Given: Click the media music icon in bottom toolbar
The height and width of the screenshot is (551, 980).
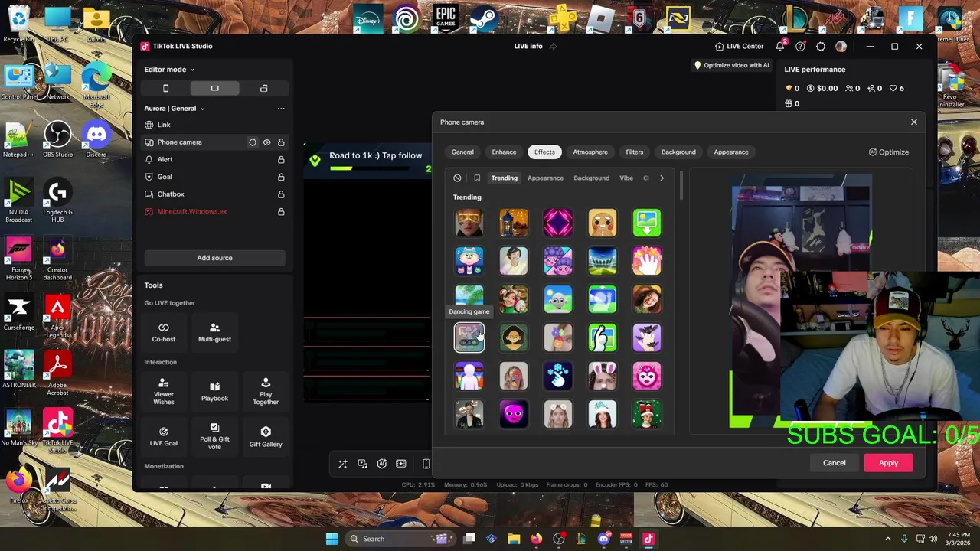Looking at the screenshot, I should 362,464.
